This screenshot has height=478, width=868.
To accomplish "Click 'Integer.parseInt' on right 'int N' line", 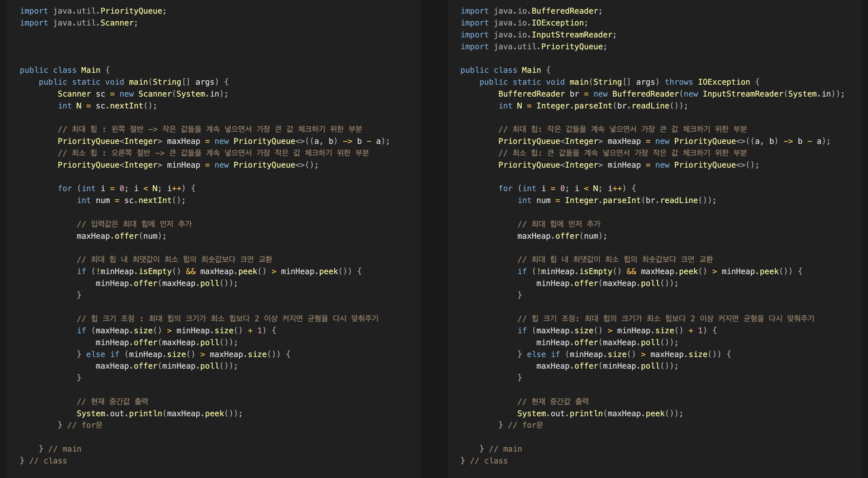I will pos(574,106).
